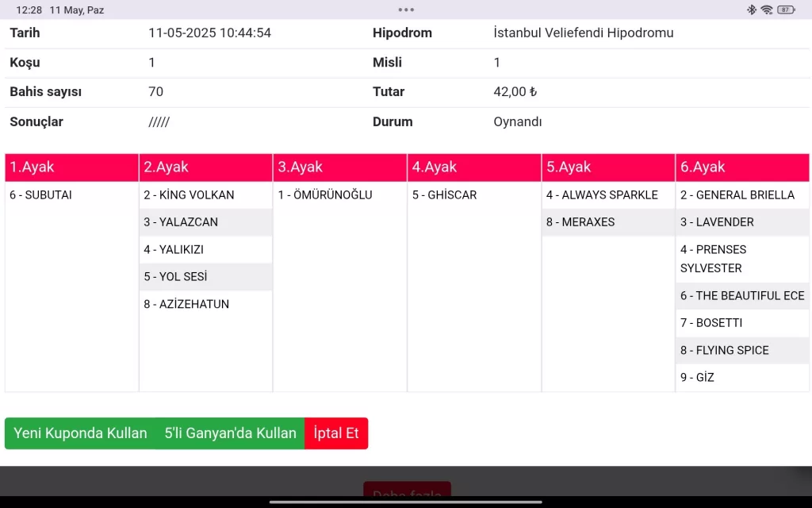Tap 9 - GİZ in 6.Ayak
This screenshot has height=508, width=812.
[697, 377]
